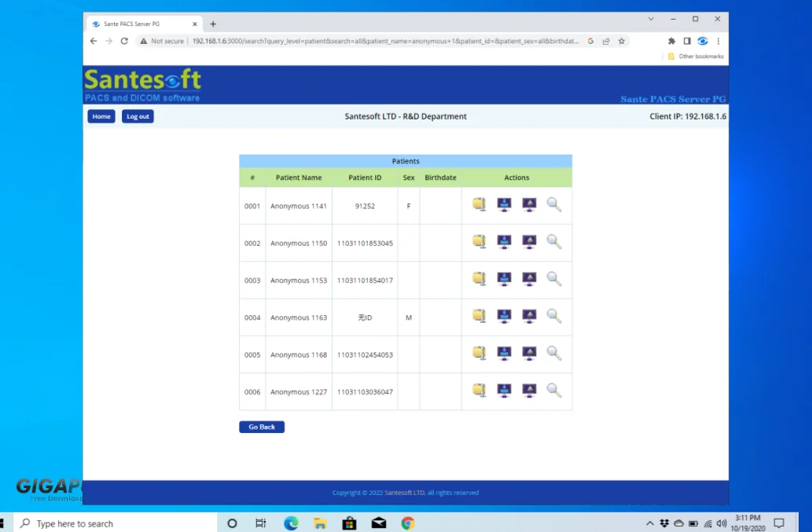Click the download monitor icon for Anonymous 1141
The width and height of the screenshot is (812, 532).
[x=504, y=204]
